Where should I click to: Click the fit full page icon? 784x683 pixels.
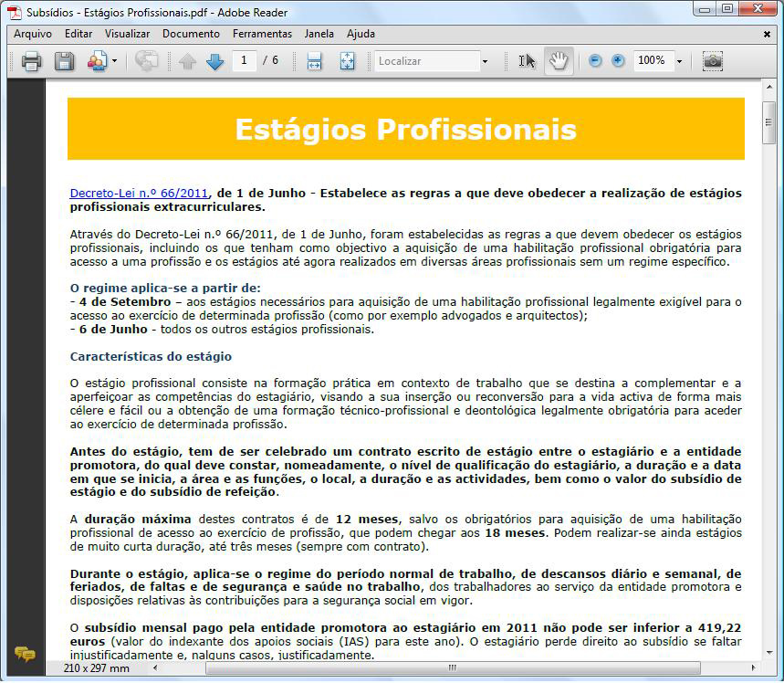(x=347, y=61)
